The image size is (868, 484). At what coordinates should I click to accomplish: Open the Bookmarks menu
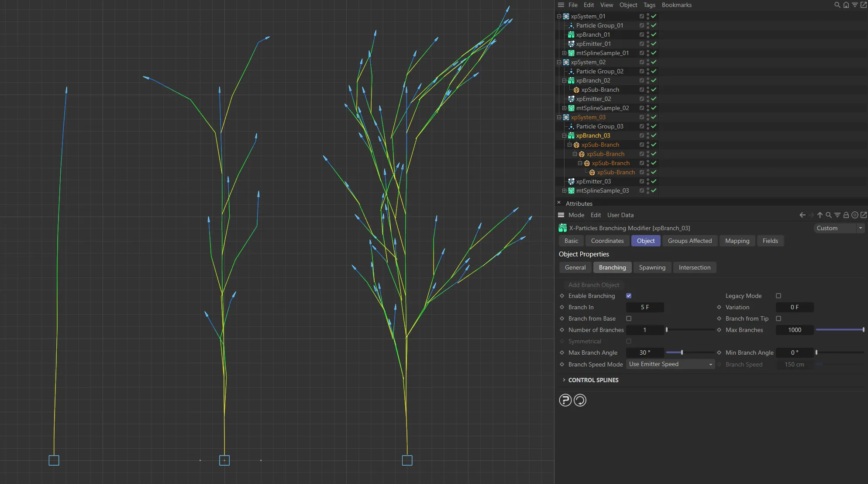click(x=676, y=5)
